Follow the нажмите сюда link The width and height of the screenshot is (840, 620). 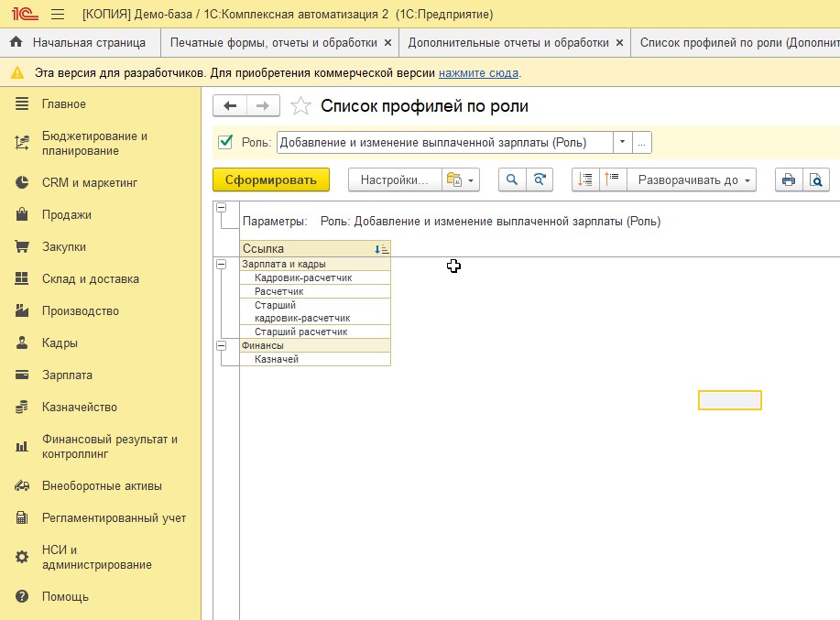click(478, 72)
